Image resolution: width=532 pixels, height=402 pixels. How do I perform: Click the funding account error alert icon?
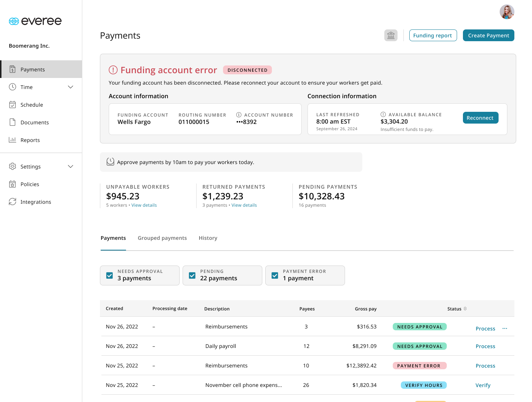tap(113, 70)
